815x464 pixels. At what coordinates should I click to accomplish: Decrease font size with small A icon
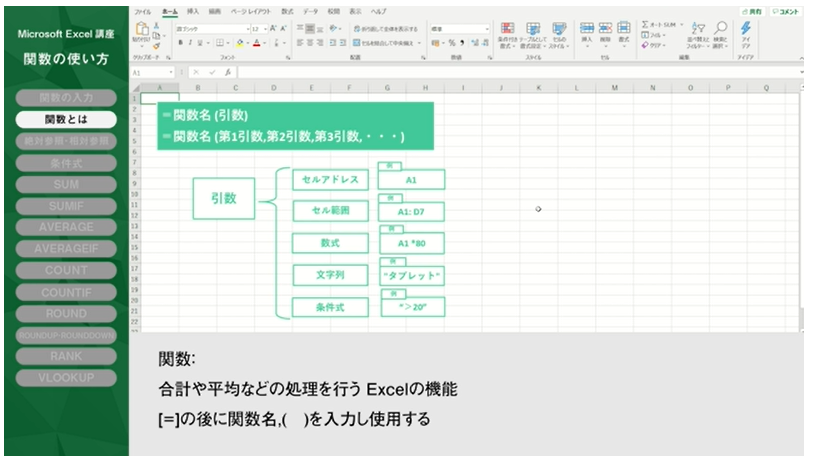(283, 29)
